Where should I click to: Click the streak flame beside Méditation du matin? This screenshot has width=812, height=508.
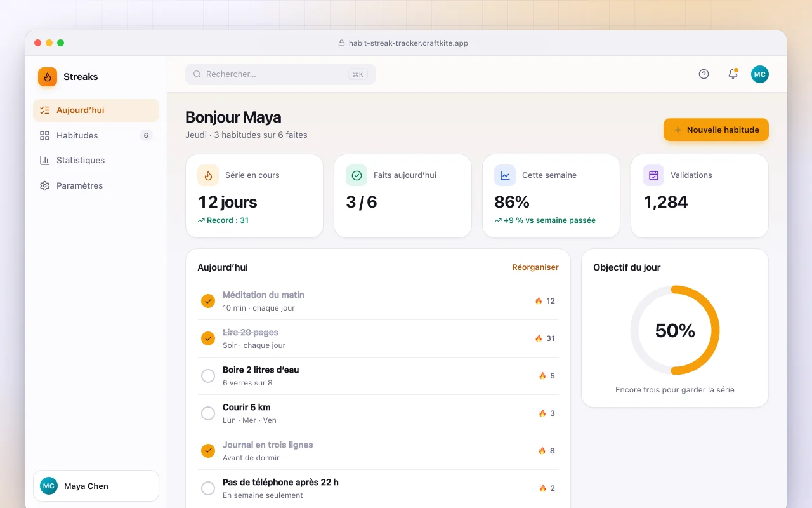tap(539, 301)
